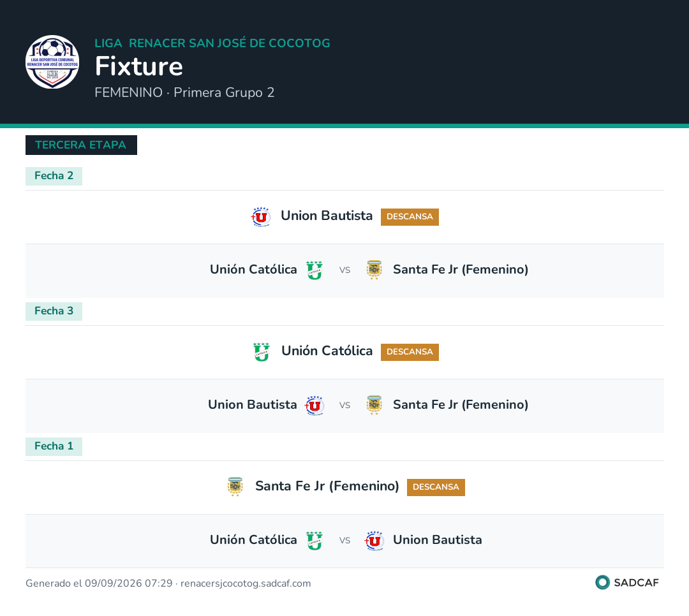Select the Fecha 3 label

(x=54, y=312)
